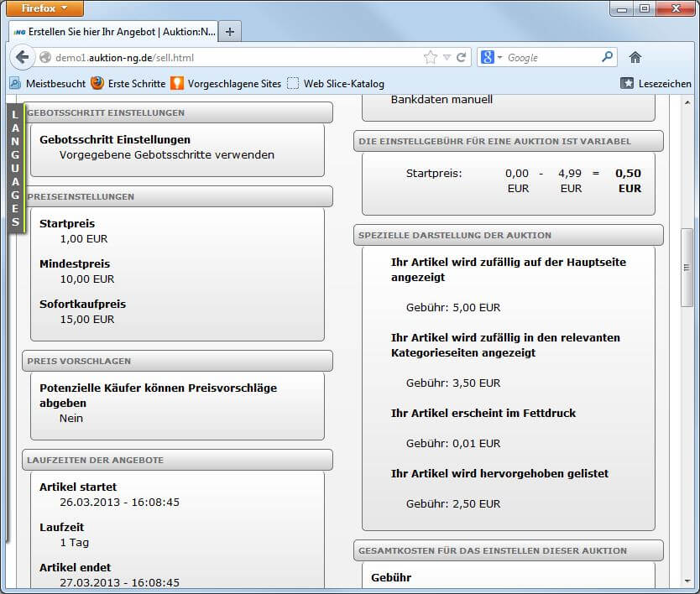Click the Gebotsschritt Einstellungen section header

[x=177, y=112]
